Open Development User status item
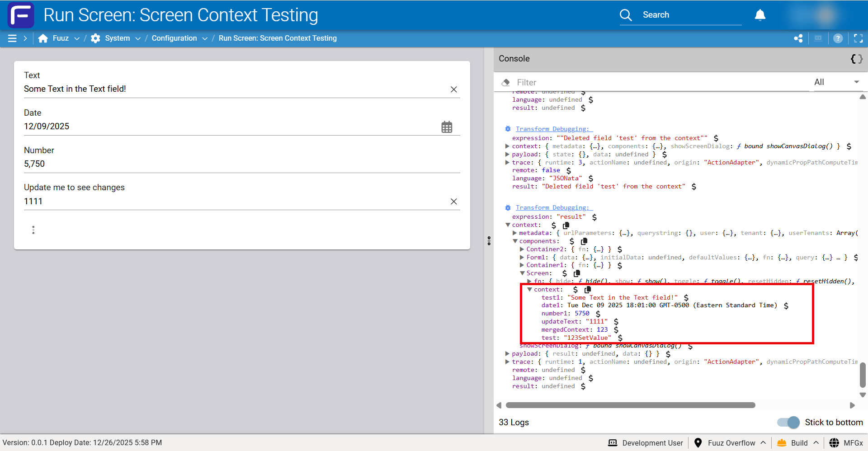 pyautogui.click(x=646, y=443)
